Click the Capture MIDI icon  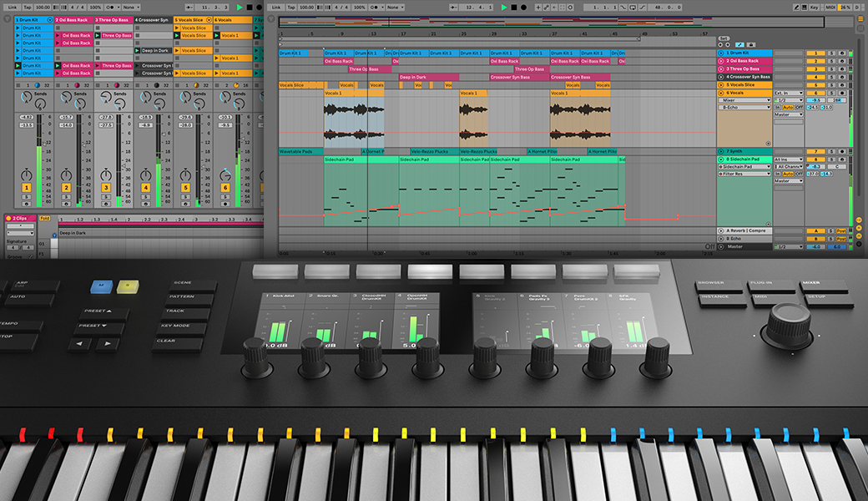(562, 8)
